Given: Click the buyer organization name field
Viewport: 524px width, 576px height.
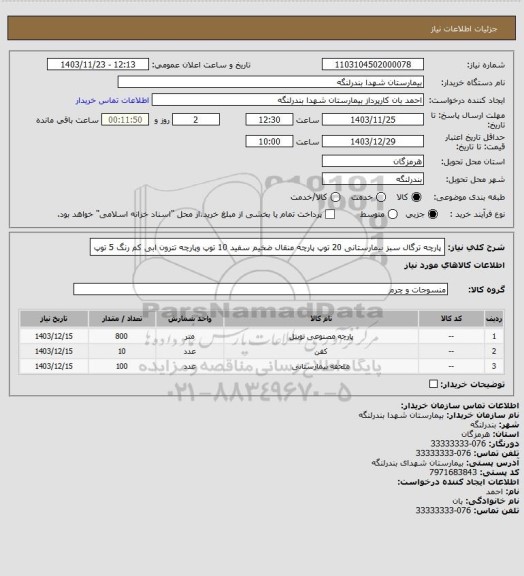Looking at the screenshot, I should (x=270, y=82).
